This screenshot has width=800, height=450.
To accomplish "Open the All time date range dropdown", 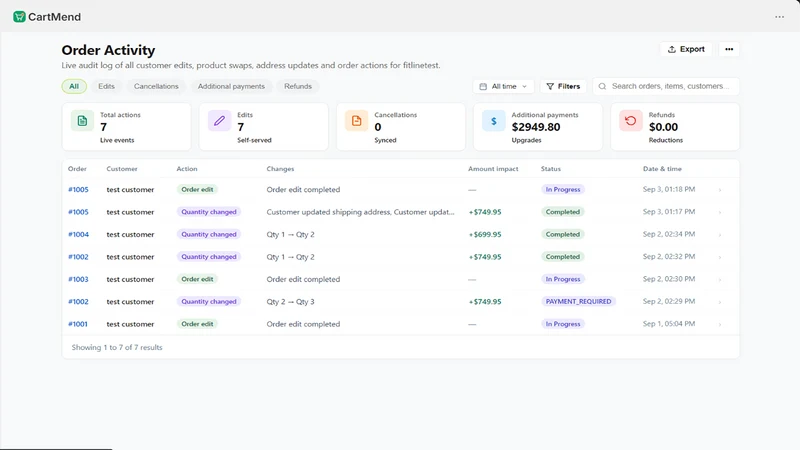I will pyautogui.click(x=504, y=86).
